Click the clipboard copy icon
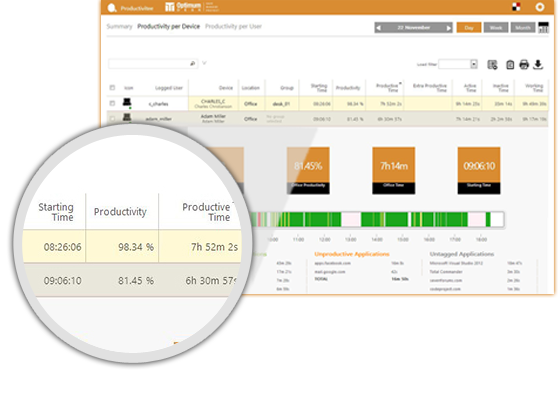The width and height of the screenshot is (560, 396). tap(510, 65)
